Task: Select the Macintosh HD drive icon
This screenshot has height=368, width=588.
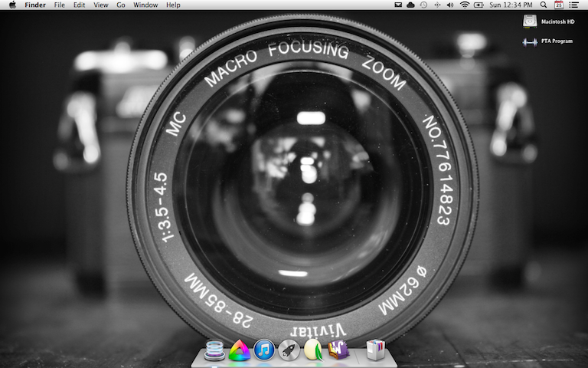Action: pyautogui.click(x=530, y=21)
